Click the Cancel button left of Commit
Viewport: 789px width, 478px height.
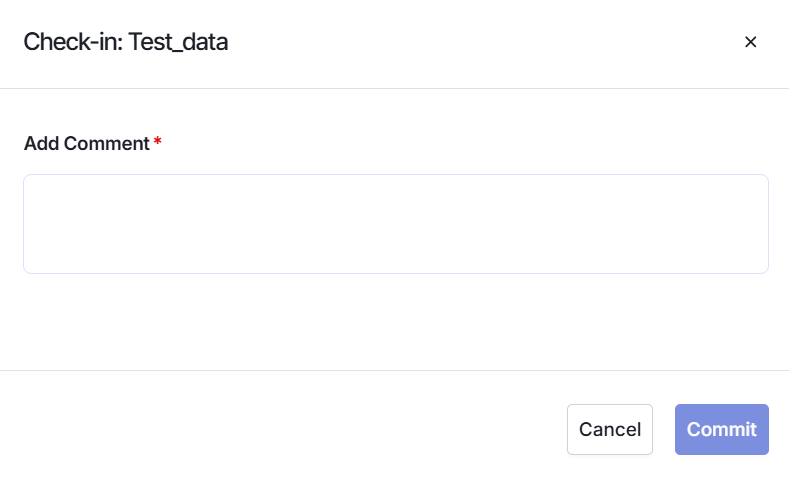610,429
